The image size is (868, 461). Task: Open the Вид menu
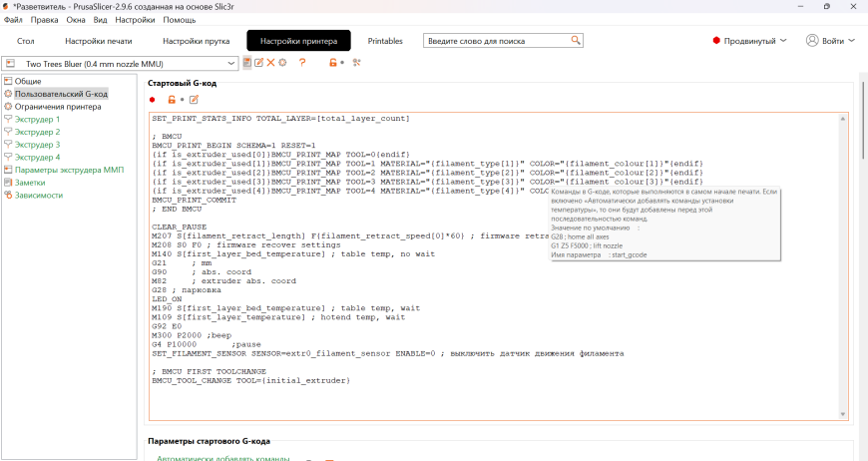pyautogui.click(x=100, y=19)
